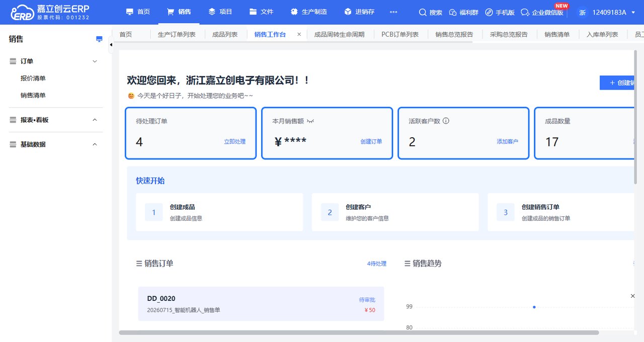644x342 pixels.
Task: Click 添加客户 on the 活跃客户数 card
Action: (x=508, y=142)
